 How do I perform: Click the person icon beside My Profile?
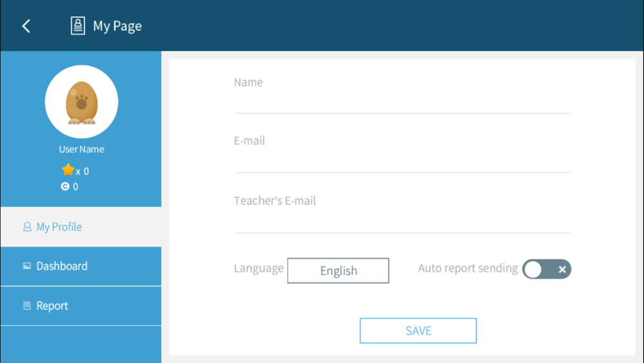coord(27,226)
